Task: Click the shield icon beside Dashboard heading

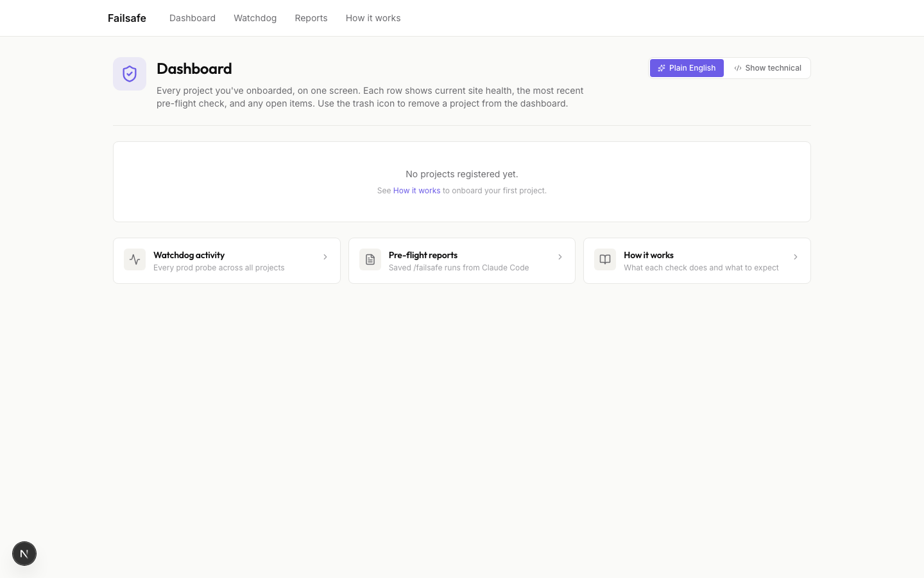Action: [130, 74]
